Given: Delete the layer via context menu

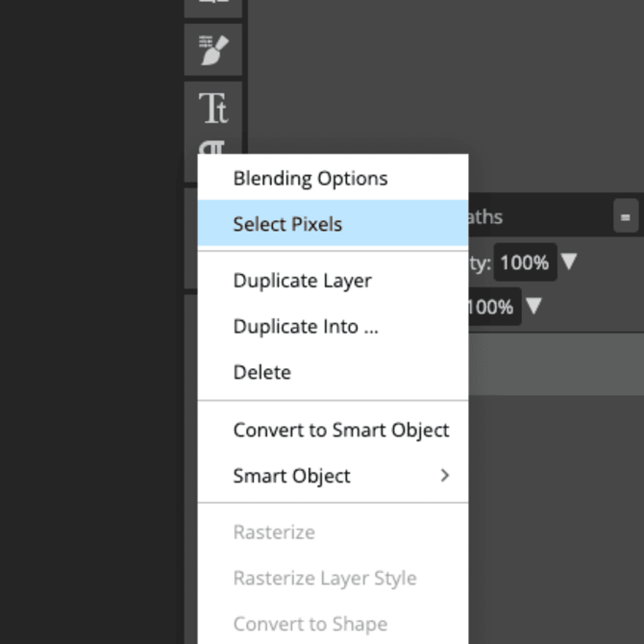Looking at the screenshot, I should click(261, 372).
